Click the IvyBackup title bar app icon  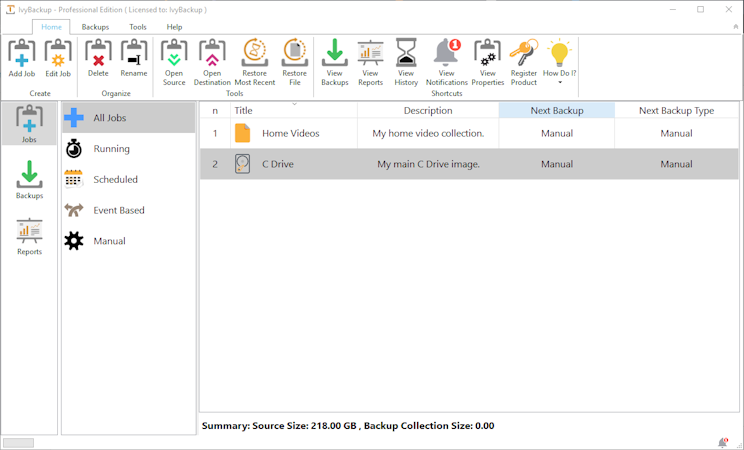pos(10,9)
